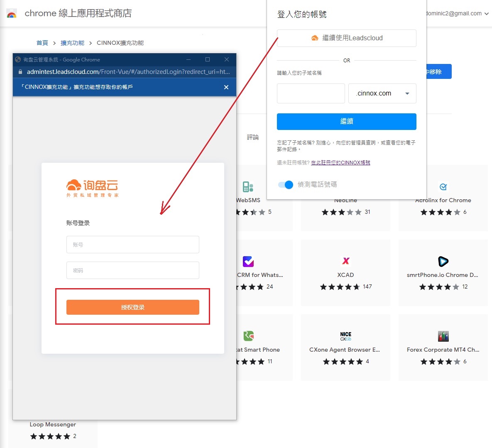This screenshot has width=492, height=448.
Task: Open the 評論 tab
Action: click(x=252, y=137)
